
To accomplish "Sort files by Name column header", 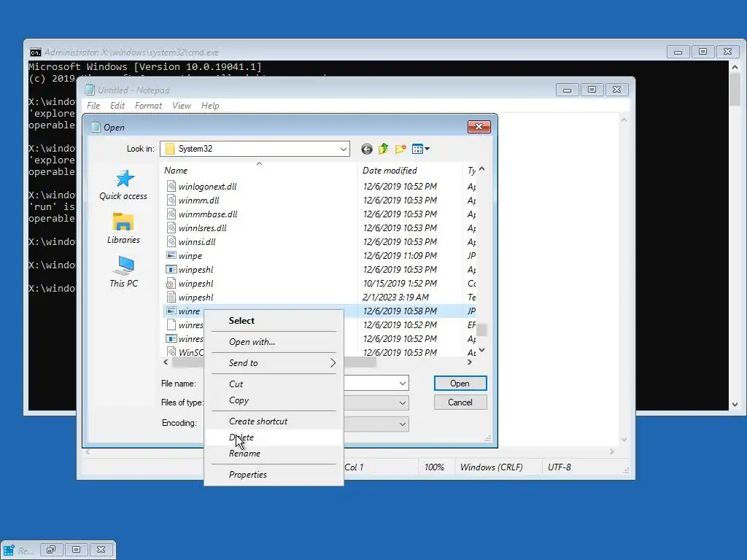I will click(x=260, y=171).
